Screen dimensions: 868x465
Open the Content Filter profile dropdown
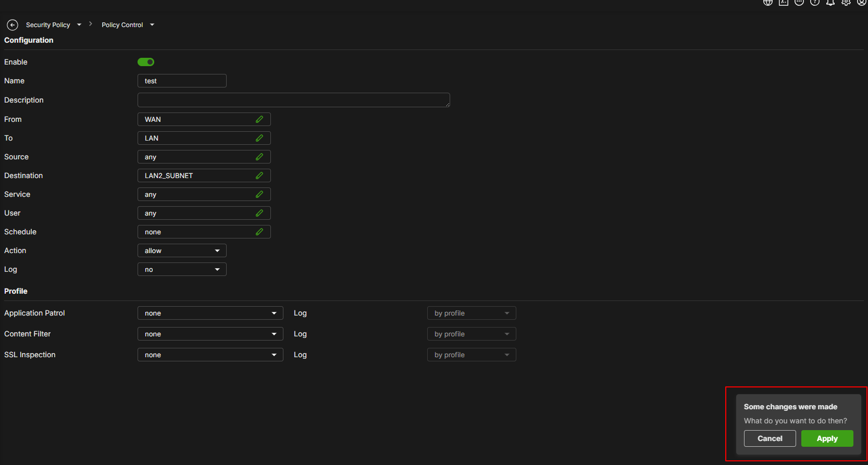[210, 334]
